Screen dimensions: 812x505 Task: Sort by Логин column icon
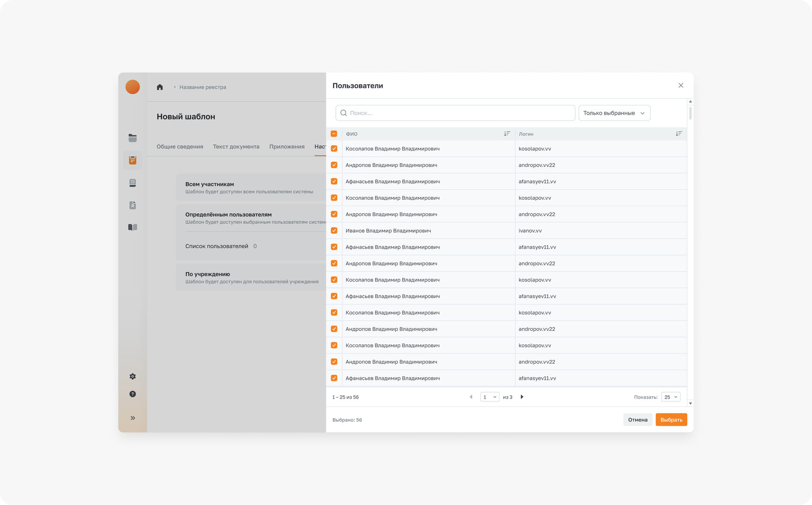(x=679, y=134)
